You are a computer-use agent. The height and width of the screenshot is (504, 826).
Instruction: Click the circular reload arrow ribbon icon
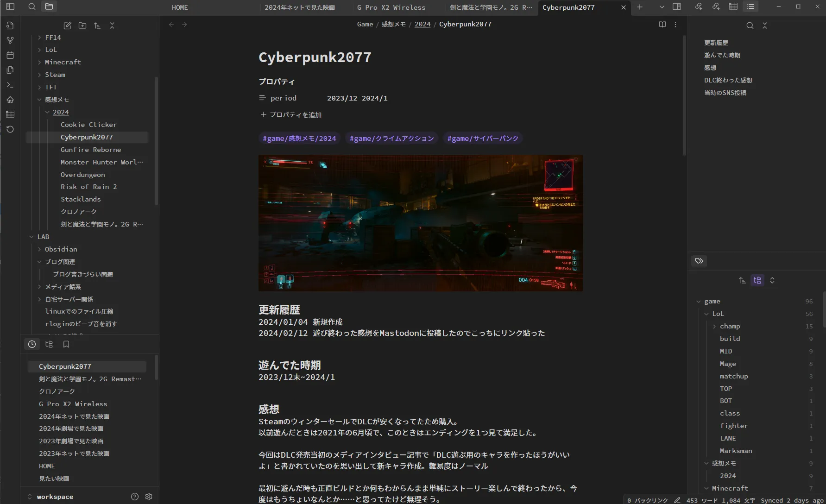point(10,129)
